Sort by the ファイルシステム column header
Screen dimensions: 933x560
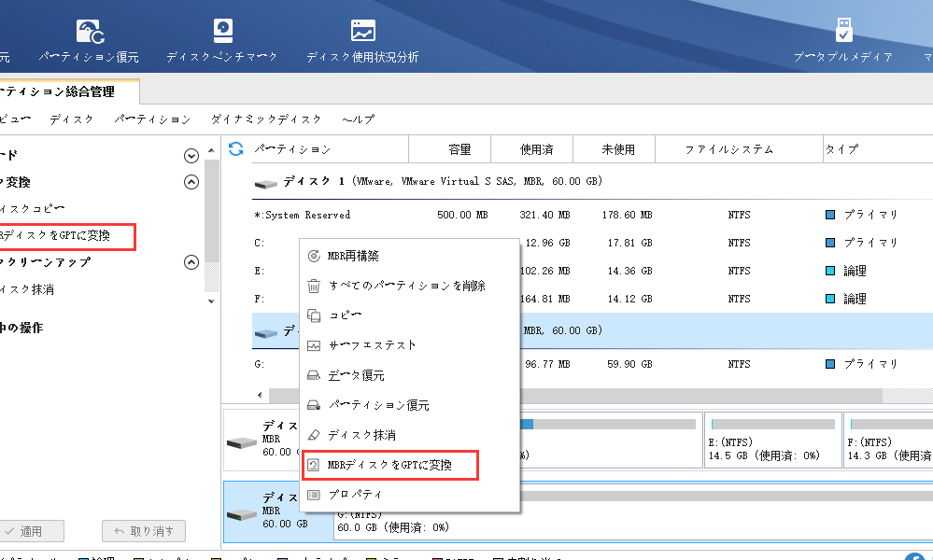coord(739,149)
